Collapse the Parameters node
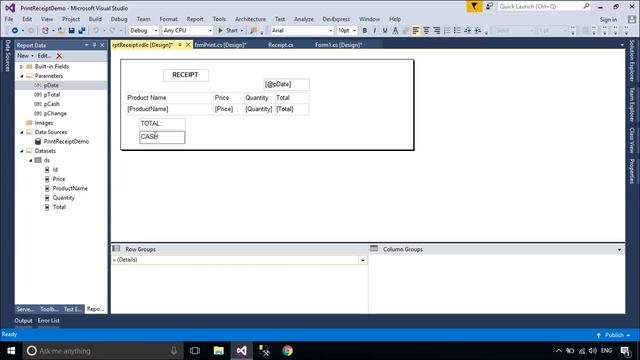The height and width of the screenshot is (360, 640). (22, 76)
